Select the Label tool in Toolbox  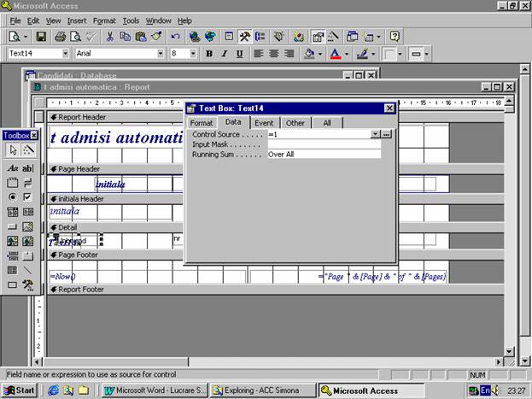[x=13, y=167]
